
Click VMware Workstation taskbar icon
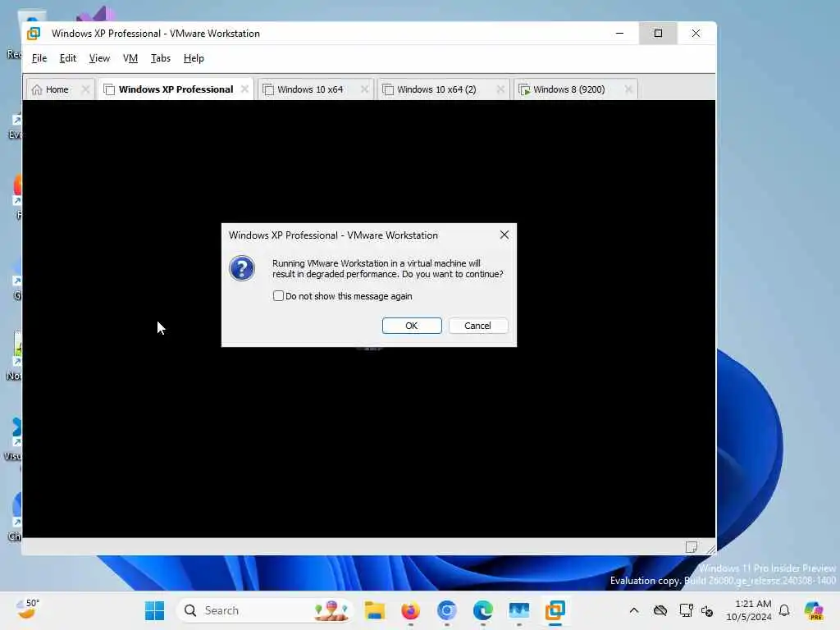[555, 610]
